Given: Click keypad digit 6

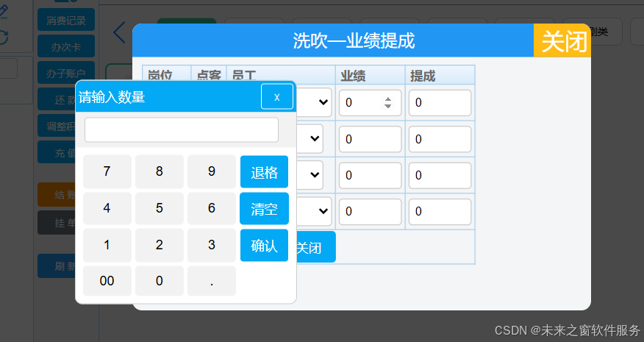Looking at the screenshot, I should 212,208.
